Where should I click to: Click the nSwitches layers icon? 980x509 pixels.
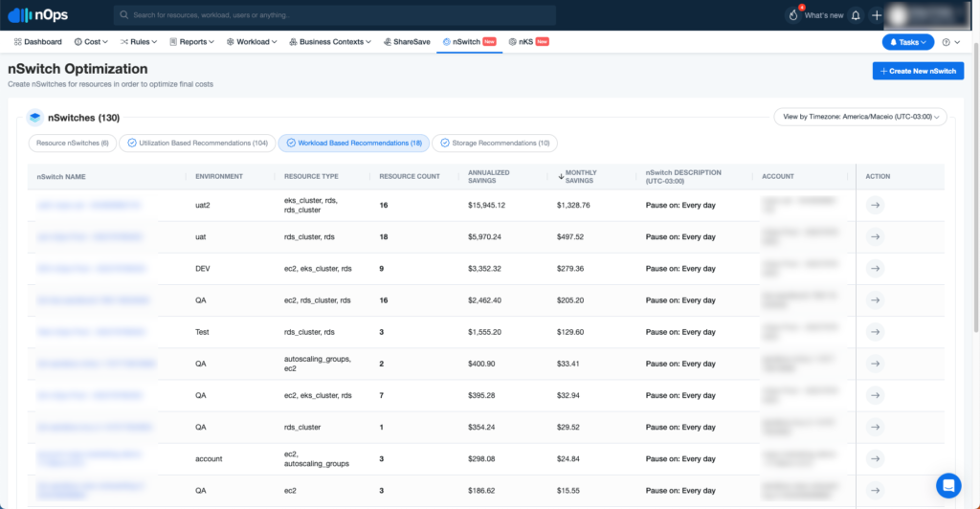(35, 118)
